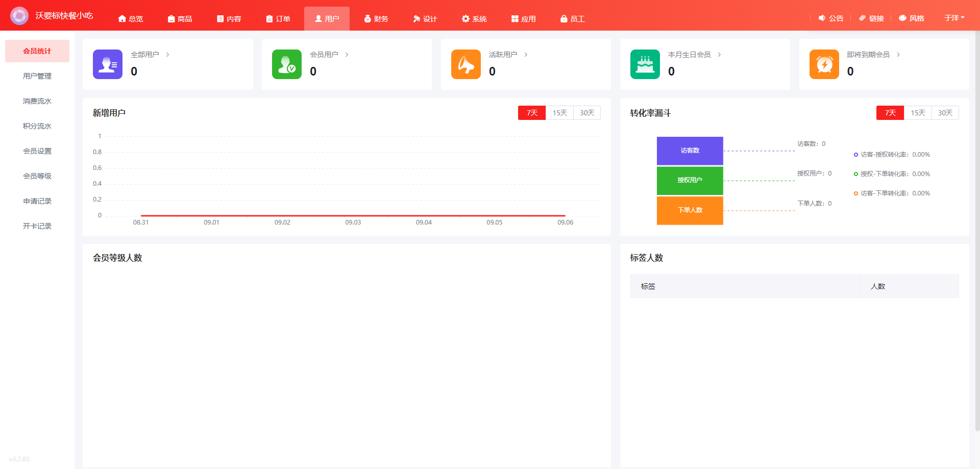Click the purple all-users icon

coord(108,64)
